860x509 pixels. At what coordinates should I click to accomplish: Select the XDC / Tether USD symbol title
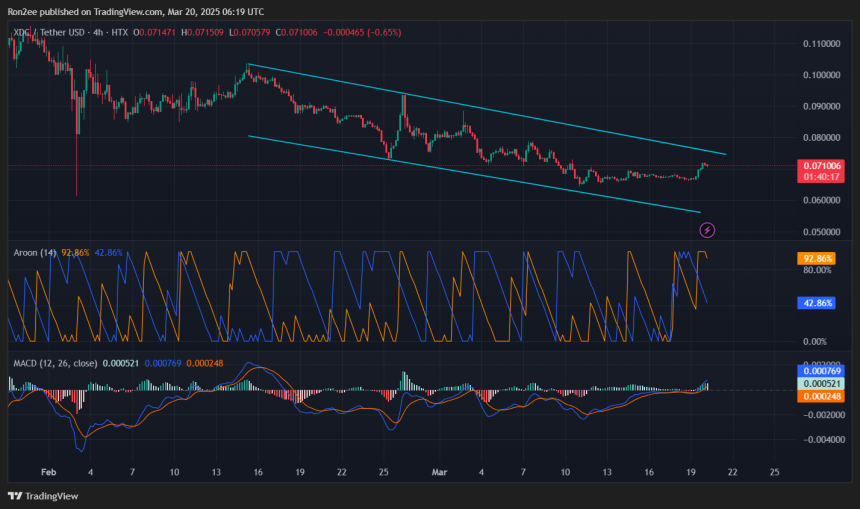coord(45,34)
